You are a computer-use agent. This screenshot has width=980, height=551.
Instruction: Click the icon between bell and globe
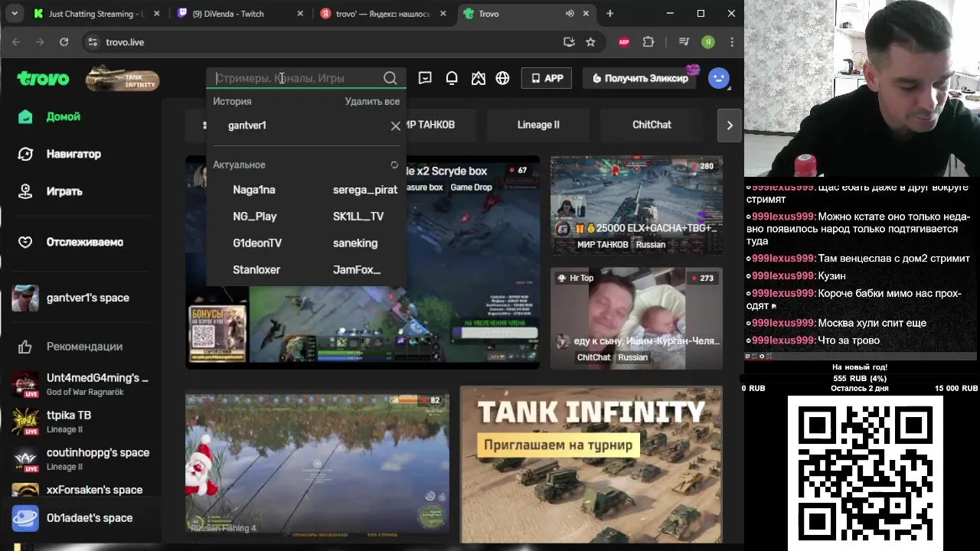479,78
